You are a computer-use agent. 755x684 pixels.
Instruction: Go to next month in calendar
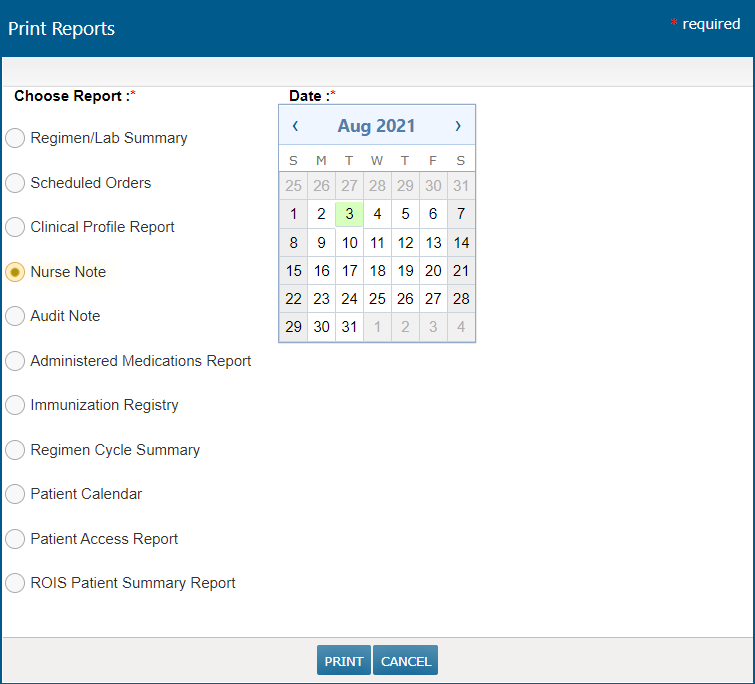click(458, 126)
